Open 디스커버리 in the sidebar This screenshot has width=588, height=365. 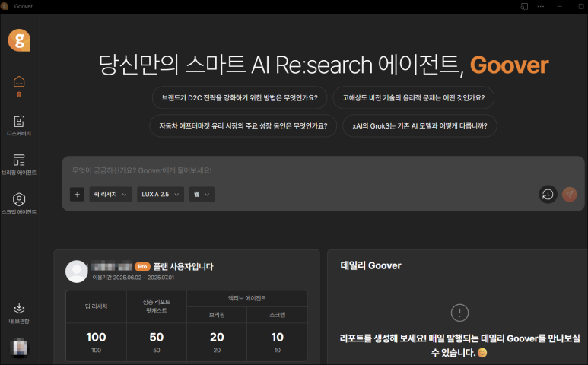[x=19, y=125]
